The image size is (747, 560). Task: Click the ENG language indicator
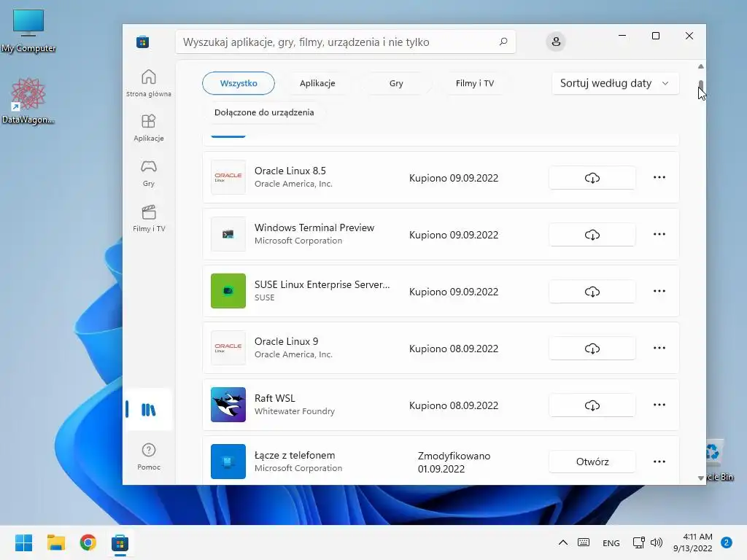(611, 542)
